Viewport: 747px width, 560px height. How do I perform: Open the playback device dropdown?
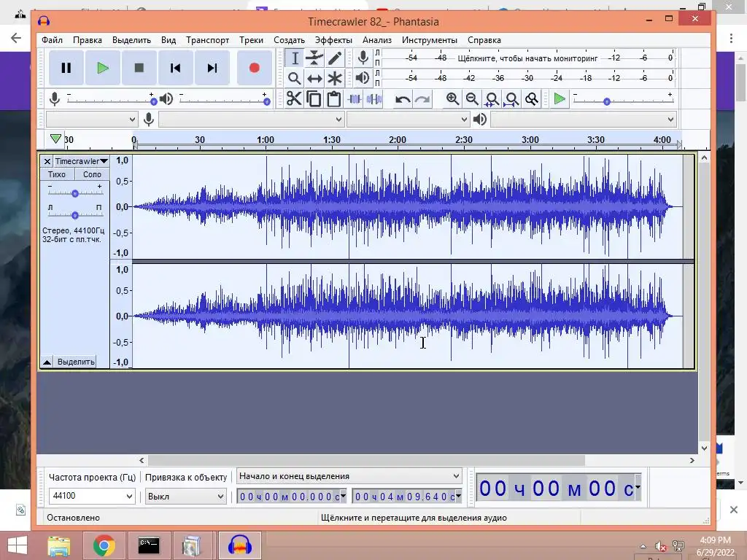point(584,119)
